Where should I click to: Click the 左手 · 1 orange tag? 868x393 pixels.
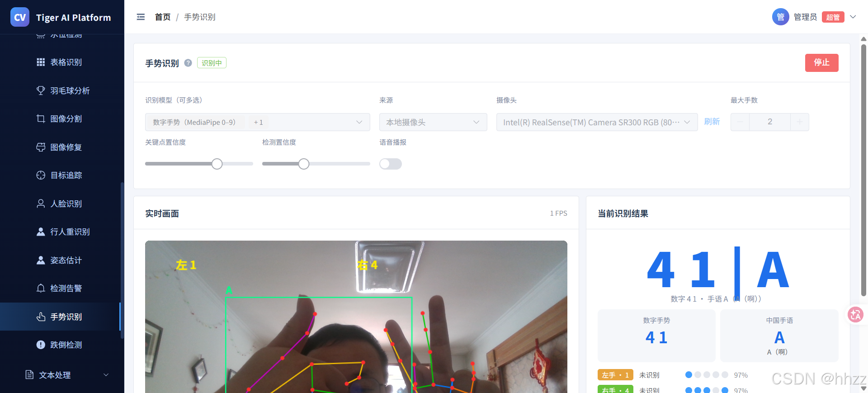[615, 375]
